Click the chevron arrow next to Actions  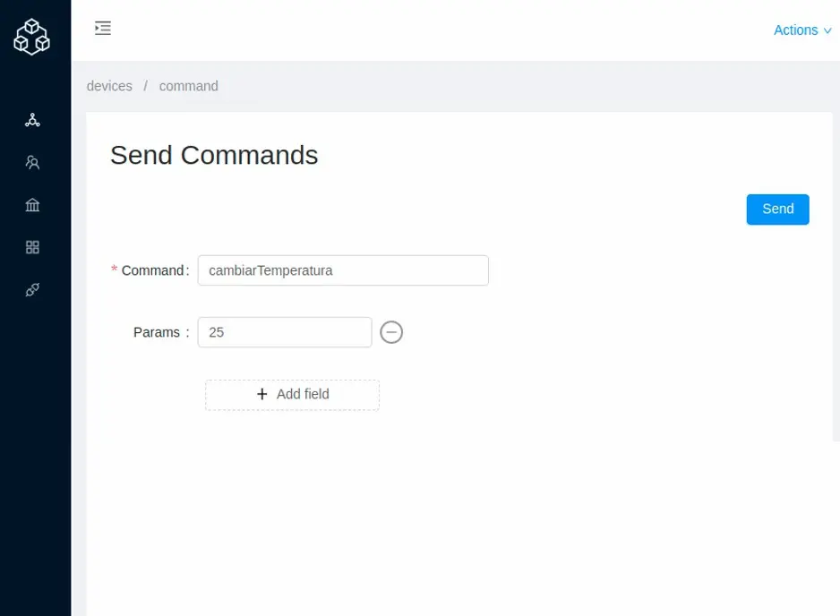pyautogui.click(x=827, y=31)
